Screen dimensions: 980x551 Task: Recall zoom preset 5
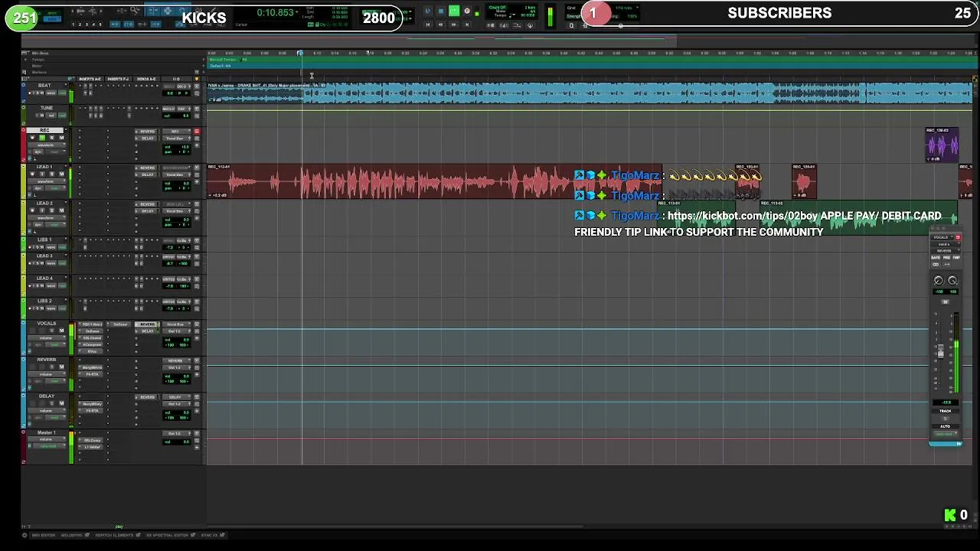(100, 24)
